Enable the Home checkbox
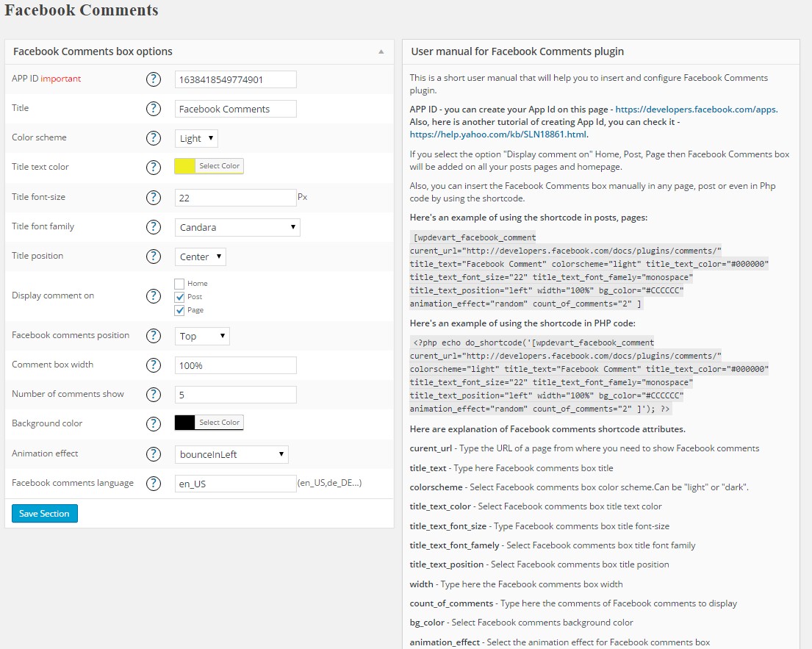 click(x=179, y=284)
